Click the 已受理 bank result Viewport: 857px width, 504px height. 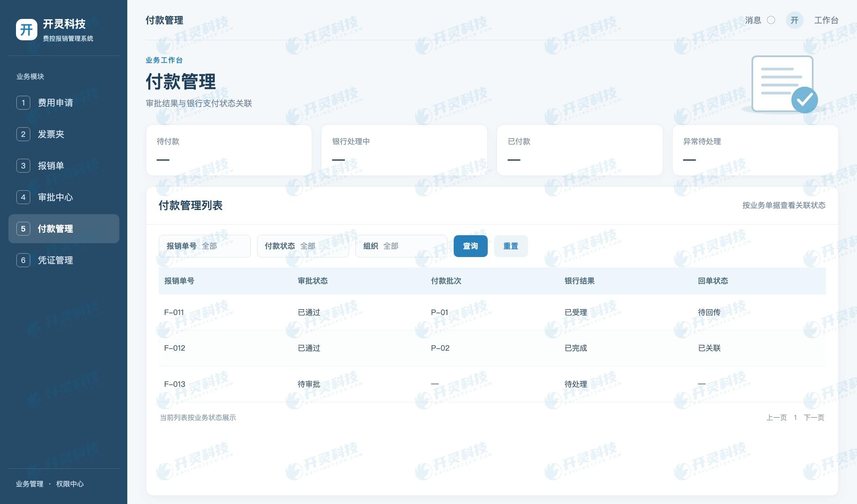tap(576, 312)
